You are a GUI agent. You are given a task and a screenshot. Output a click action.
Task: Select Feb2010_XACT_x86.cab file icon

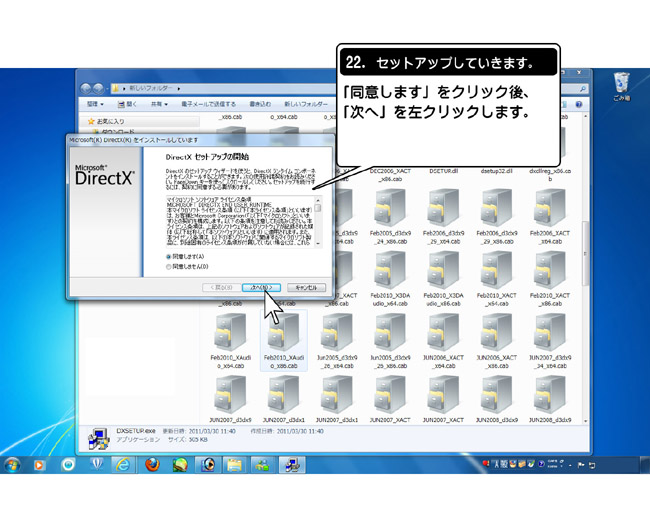tap(550, 270)
